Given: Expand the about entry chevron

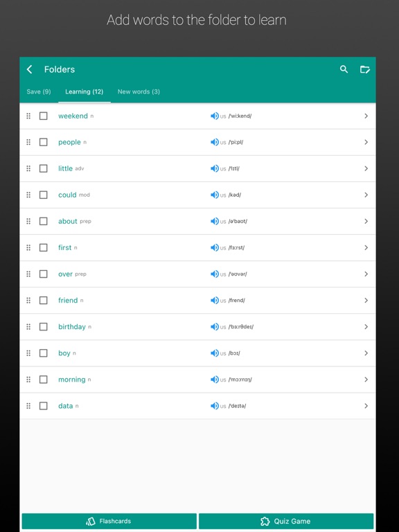Looking at the screenshot, I should (366, 221).
